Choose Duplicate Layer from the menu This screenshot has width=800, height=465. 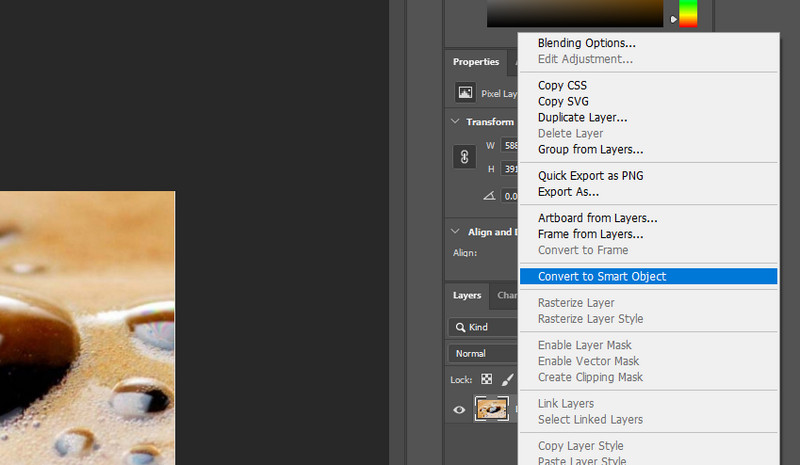click(x=582, y=117)
